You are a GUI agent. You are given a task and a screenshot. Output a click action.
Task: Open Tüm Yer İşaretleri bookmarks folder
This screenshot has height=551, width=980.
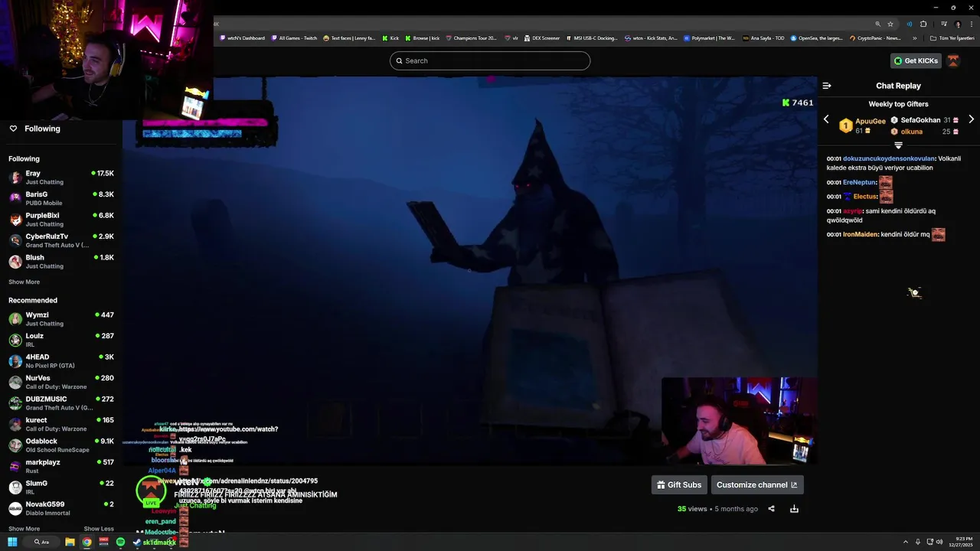coord(953,37)
